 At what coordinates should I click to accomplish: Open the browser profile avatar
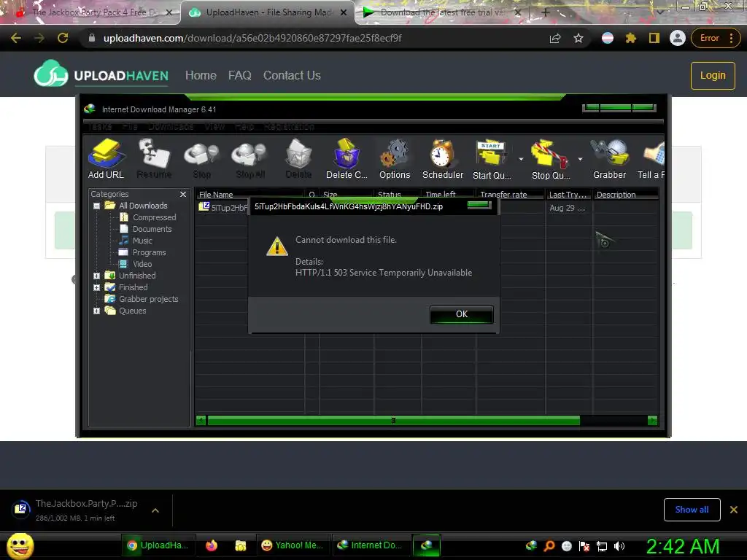[678, 38]
